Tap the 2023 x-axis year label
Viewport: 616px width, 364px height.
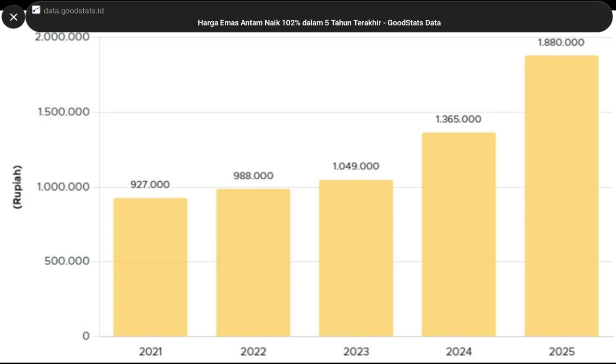[356, 352]
